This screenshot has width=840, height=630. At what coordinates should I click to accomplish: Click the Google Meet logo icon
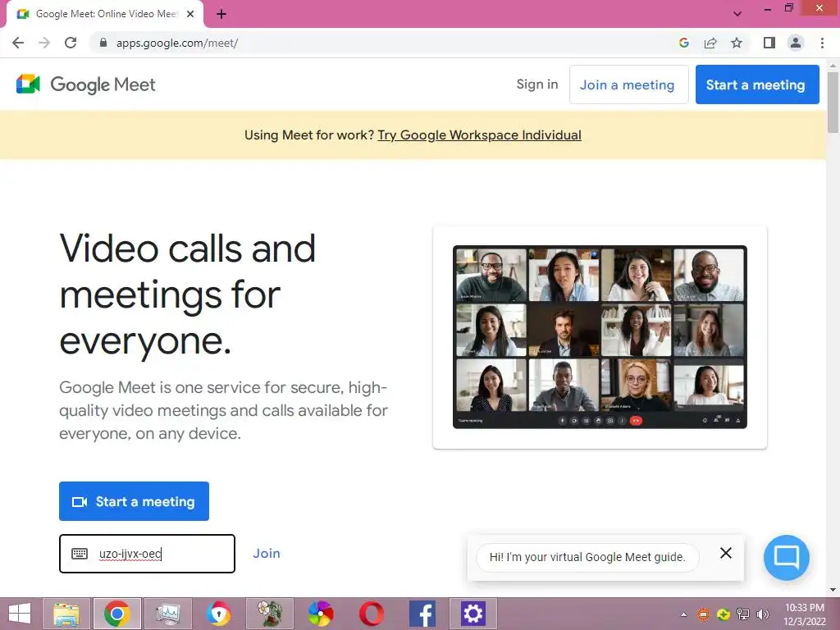point(29,84)
